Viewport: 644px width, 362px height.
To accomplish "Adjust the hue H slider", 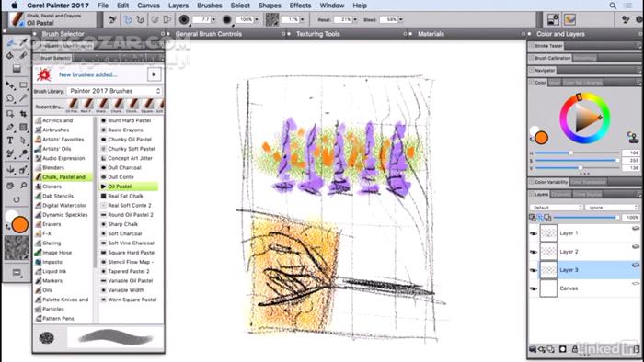I will (x=576, y=153).
